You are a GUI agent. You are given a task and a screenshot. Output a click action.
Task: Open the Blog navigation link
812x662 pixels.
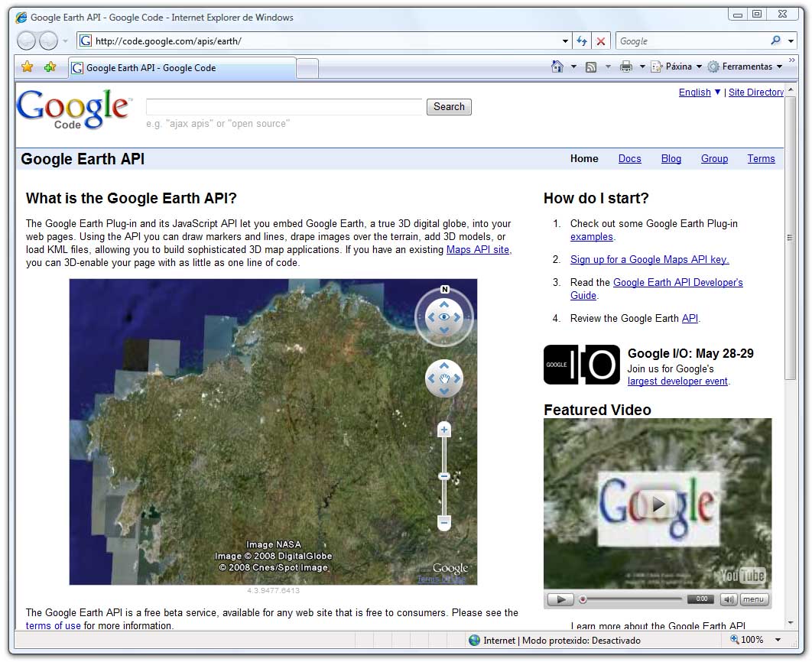coord(671,158)
